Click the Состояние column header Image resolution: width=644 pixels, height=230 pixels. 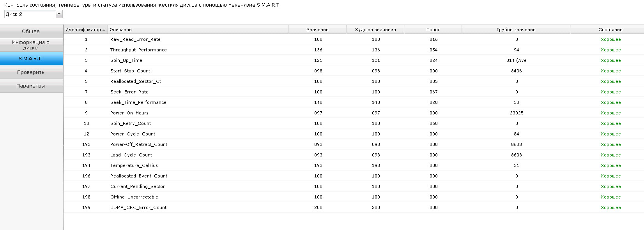point(610,30)
